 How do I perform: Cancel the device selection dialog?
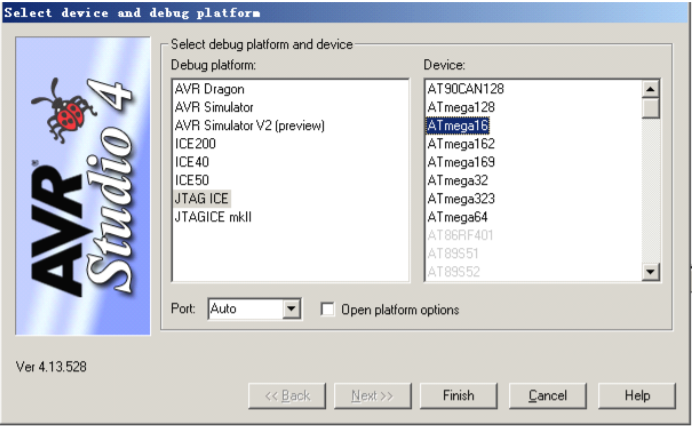[548, 396]
